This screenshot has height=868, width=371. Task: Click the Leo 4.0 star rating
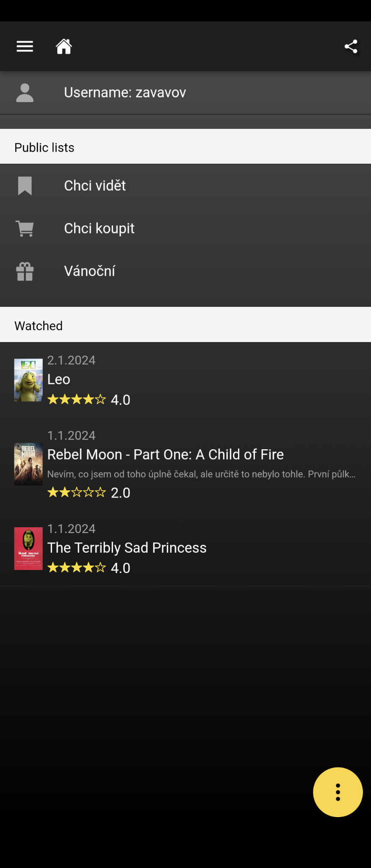[89, 400]
